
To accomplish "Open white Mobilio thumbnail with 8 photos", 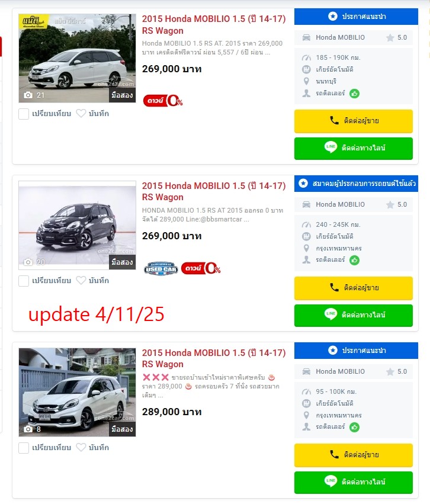I will 77,392.
